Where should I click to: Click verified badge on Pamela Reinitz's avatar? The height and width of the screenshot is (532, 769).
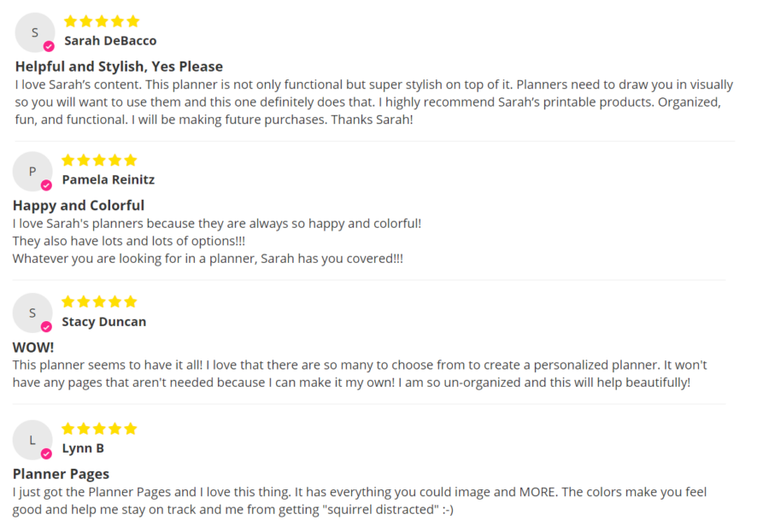click(x=46, y=185)
